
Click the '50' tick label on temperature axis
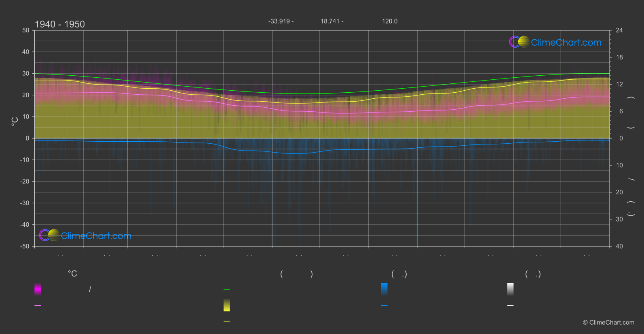point(26,30)
